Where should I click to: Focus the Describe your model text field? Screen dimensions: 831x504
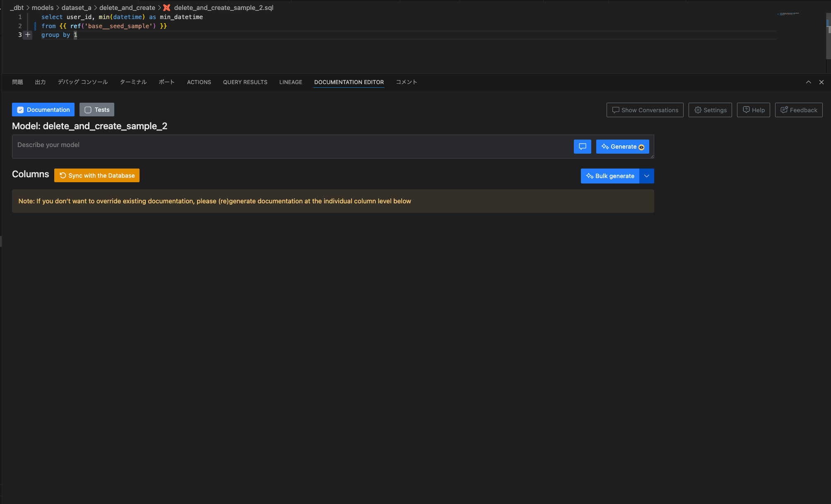(290, 146)
